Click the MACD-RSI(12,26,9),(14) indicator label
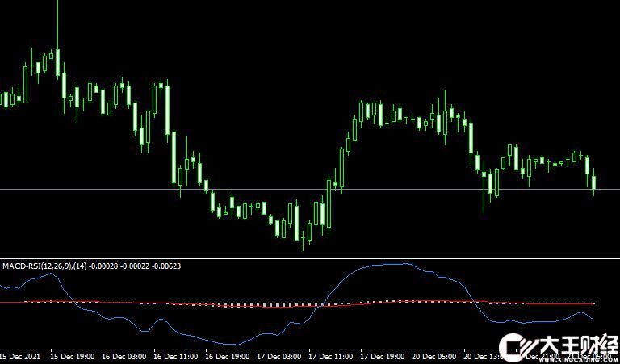The height and width of the screenshot is (364, 620). 92,266
